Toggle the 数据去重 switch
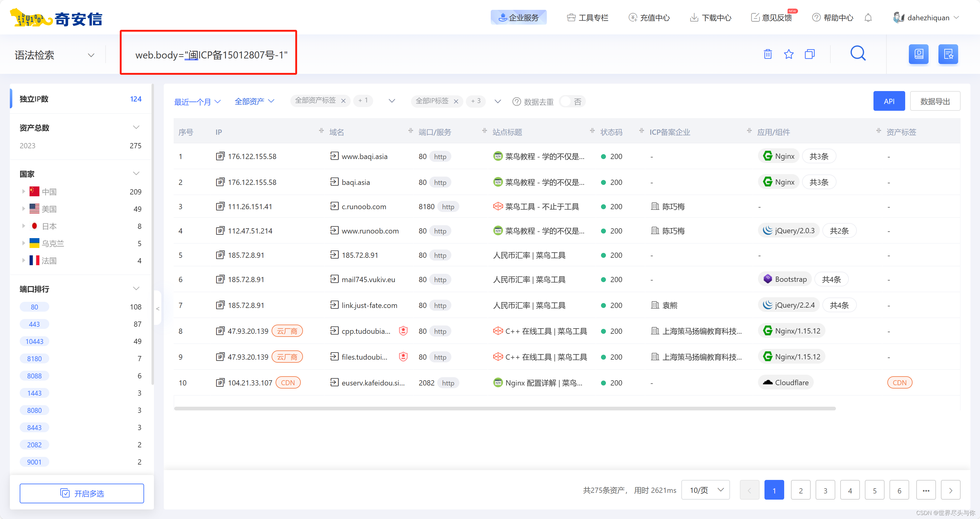This screenshot has width=980, height=519. (572, 102)
